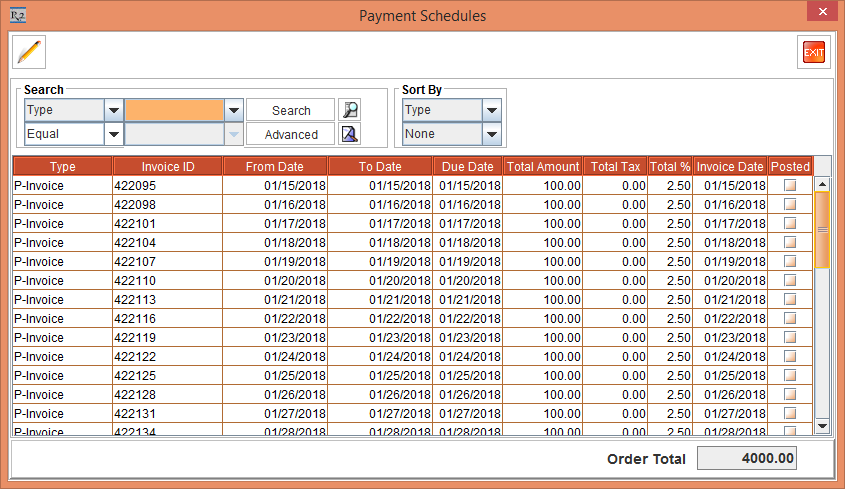Click the Due Date column header

pos(468,166)
